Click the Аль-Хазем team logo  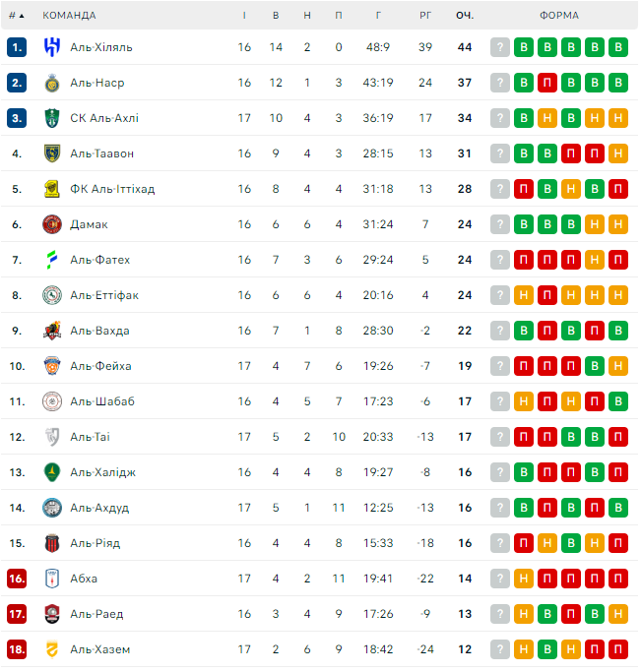[x=52, y=649]
